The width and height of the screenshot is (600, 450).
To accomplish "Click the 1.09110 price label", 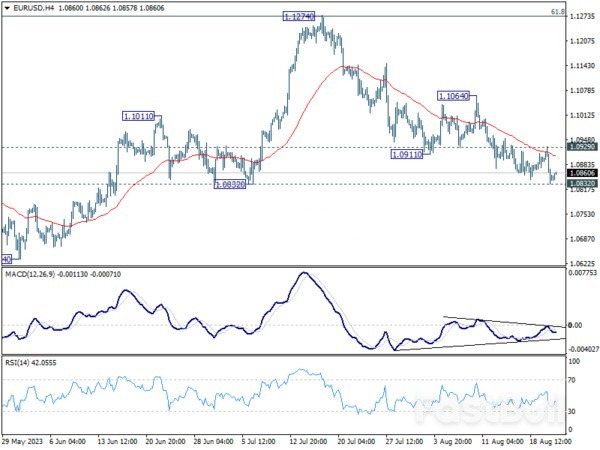I will click(406, 155).
